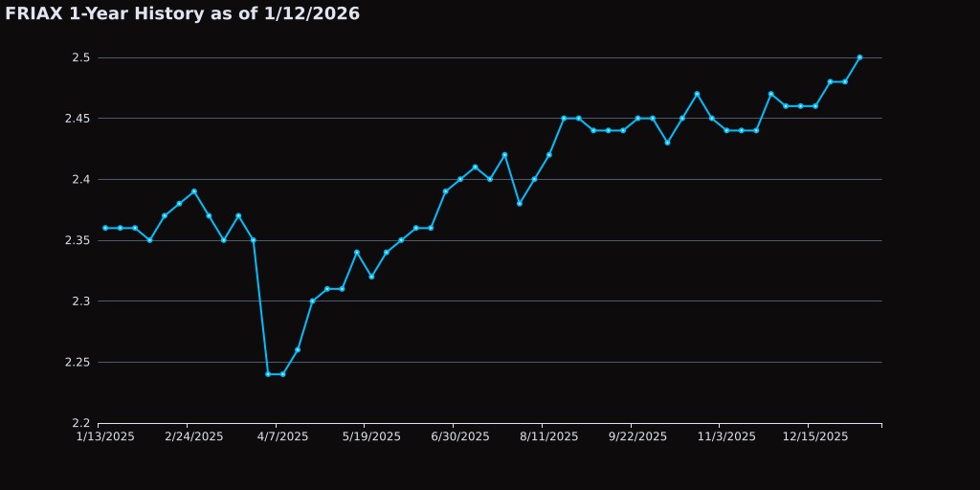Select the very first data point on the line

point(105,228)
